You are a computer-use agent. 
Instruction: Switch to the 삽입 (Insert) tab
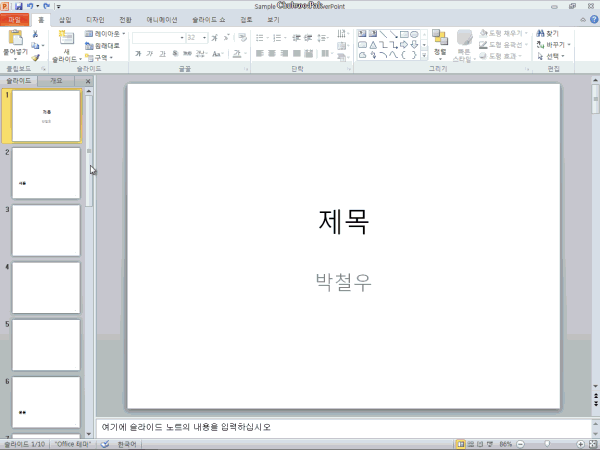click(65, 20)
